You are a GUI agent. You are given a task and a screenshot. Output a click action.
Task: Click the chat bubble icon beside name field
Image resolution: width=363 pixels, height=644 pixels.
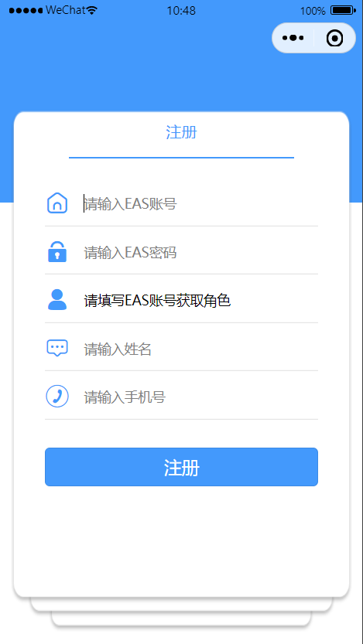pos(57,348)
